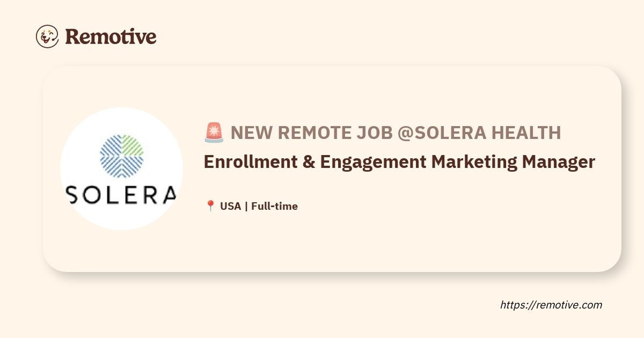The image size is (644, 338).
Task: Open the https://remotive.com link
Action: (x=551, y=305)
